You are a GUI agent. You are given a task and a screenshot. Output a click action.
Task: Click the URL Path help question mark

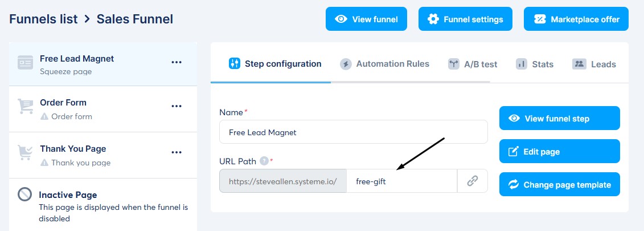tap(264, 161)
